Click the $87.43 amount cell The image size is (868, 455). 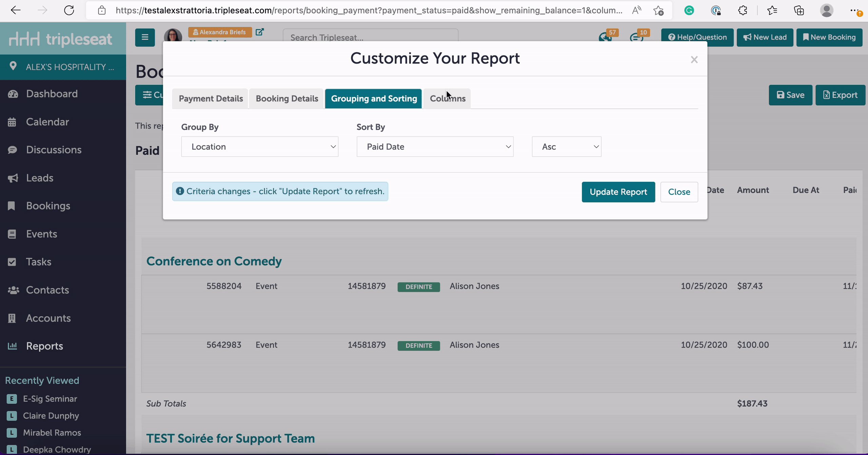[x=750, y=286]
